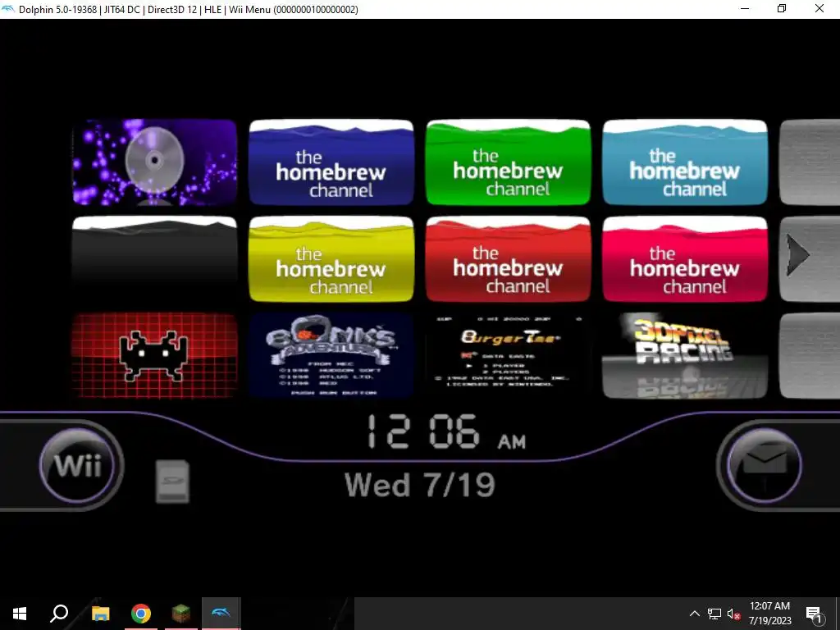Switch to Minecraft on the taskbar
Viewport: 840px width, 630px height.
[x=181, y=614]
